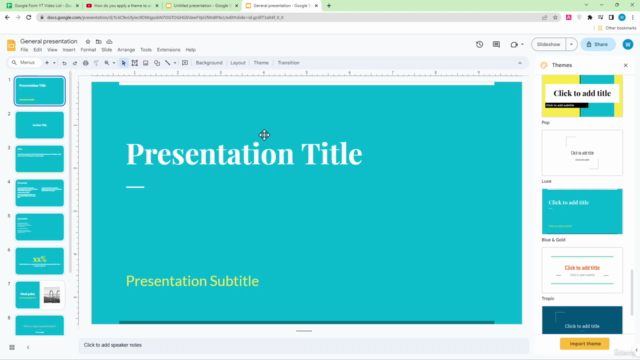Apply the Luxe theme
640x360 pixels.
(582, 153)
